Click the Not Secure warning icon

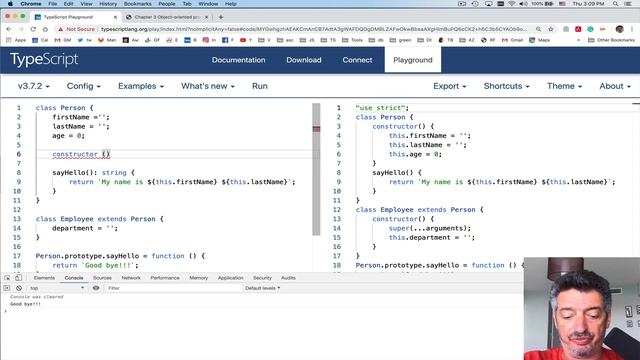pos(60,29)
